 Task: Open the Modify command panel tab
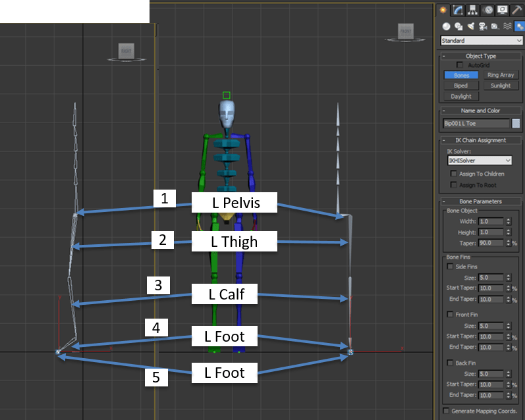tap(456, 10)
